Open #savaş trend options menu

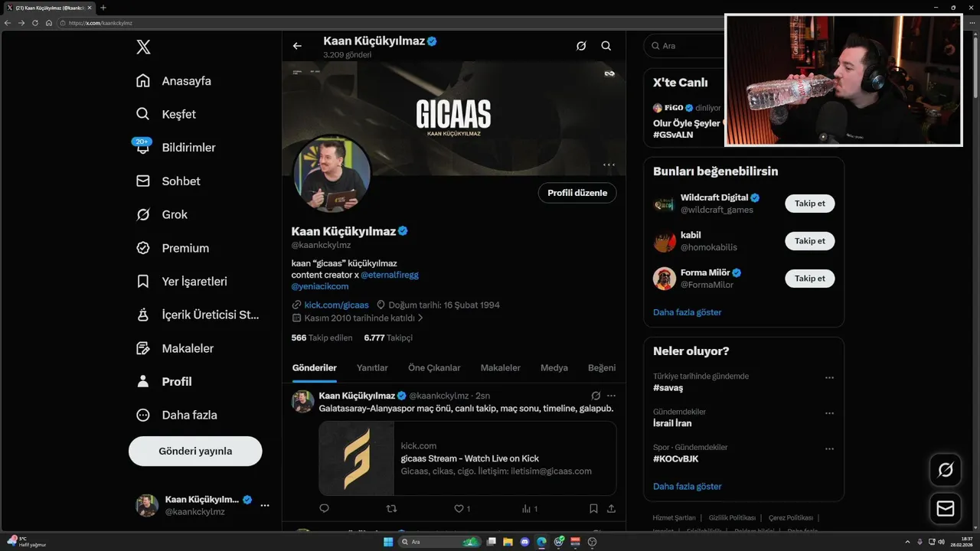click(x=829, y=378)
